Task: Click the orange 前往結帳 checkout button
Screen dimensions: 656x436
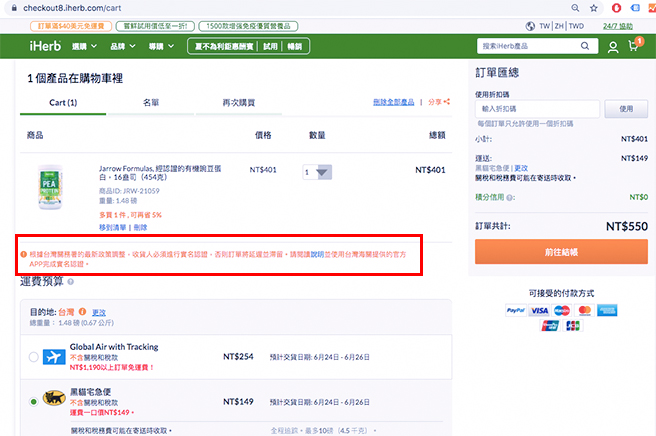Action: [561, 252]
